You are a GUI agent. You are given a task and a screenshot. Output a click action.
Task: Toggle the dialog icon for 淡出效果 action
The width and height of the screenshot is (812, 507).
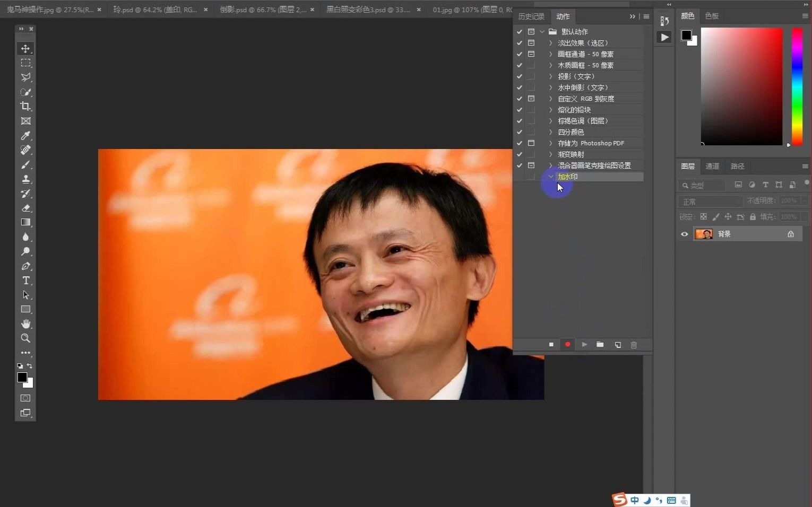pyautogui.click(x=531, y=43)
